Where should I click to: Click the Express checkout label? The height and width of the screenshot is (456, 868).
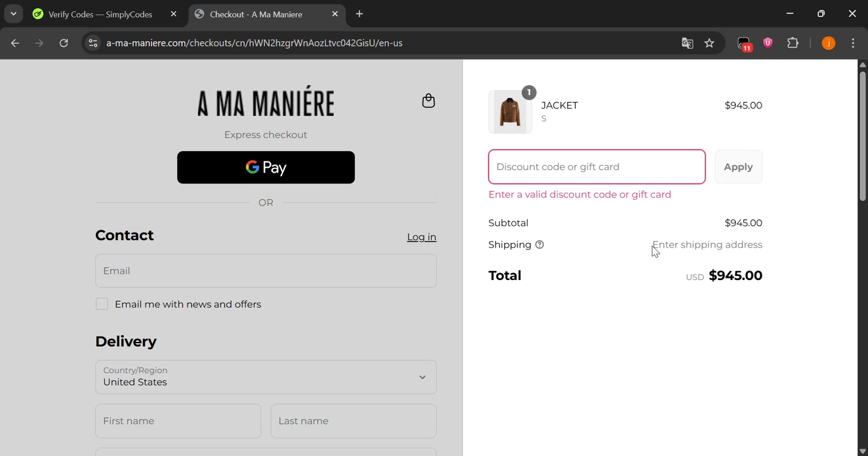pos(266,135)
